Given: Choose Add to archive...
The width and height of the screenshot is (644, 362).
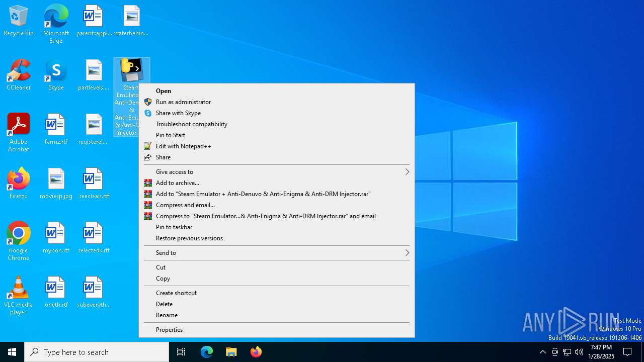Looking at the screenshot, I should click(x=277, y=183).
